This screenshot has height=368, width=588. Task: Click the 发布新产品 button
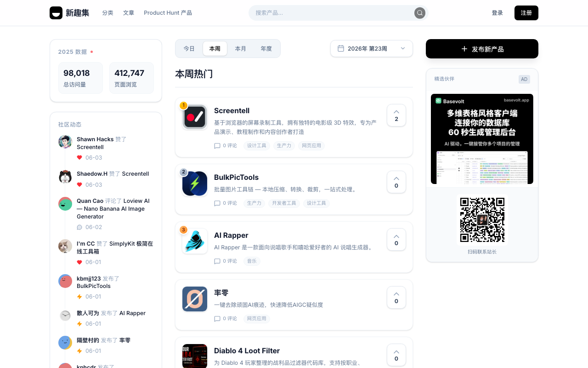(x=482, y=49)
